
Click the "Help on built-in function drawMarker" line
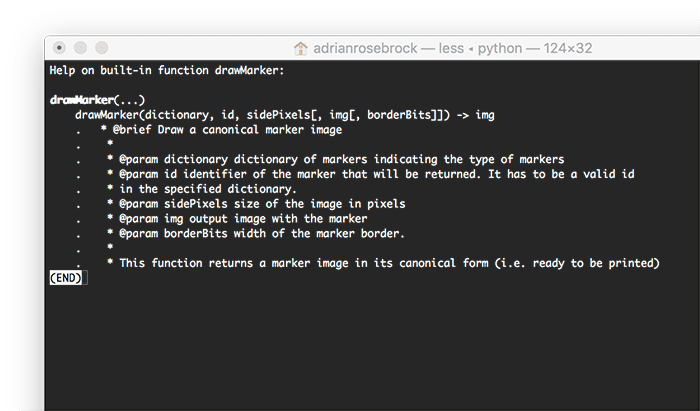pyautogui.click(x=167, y=70)
